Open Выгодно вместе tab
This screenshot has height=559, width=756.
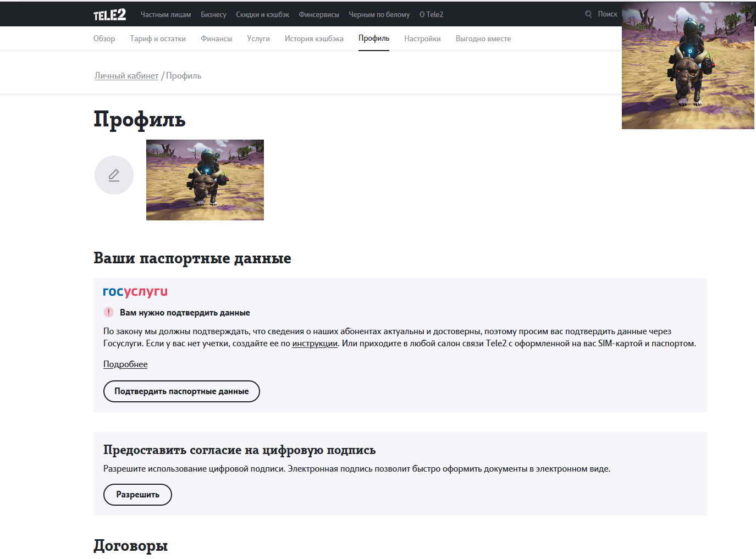tap(483, 38)
